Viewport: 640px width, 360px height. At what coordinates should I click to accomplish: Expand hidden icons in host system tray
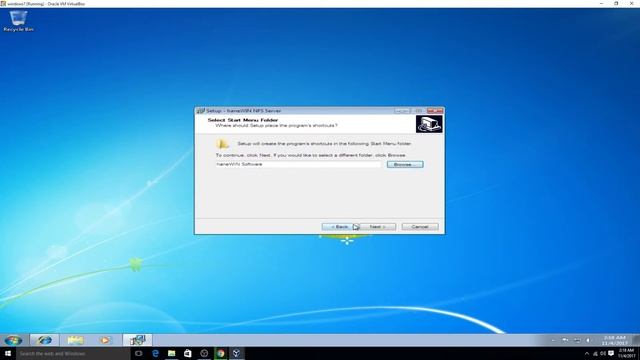[587, 354]
